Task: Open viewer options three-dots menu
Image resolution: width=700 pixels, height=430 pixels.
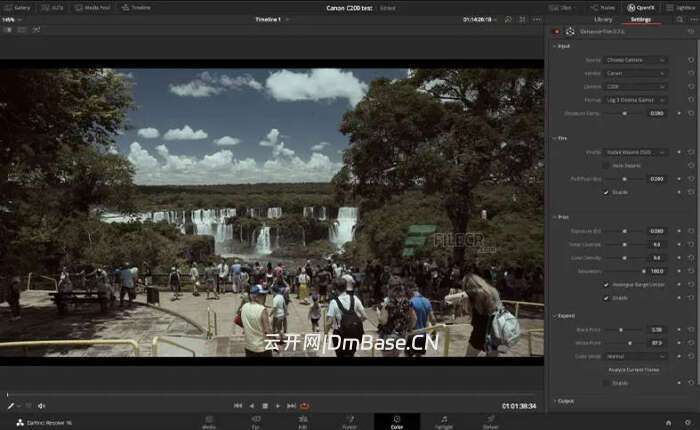Action: [537, 20]
